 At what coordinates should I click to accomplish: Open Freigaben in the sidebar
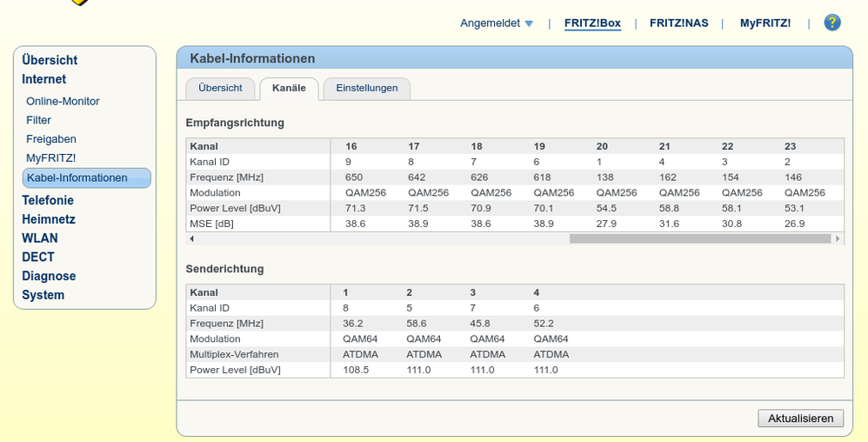click(51, 139)
